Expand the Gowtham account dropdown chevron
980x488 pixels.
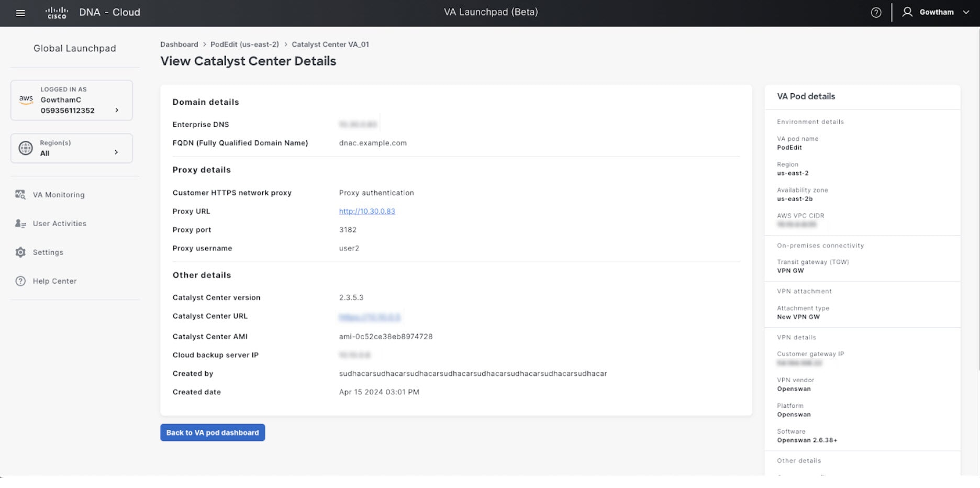[966, 13]
